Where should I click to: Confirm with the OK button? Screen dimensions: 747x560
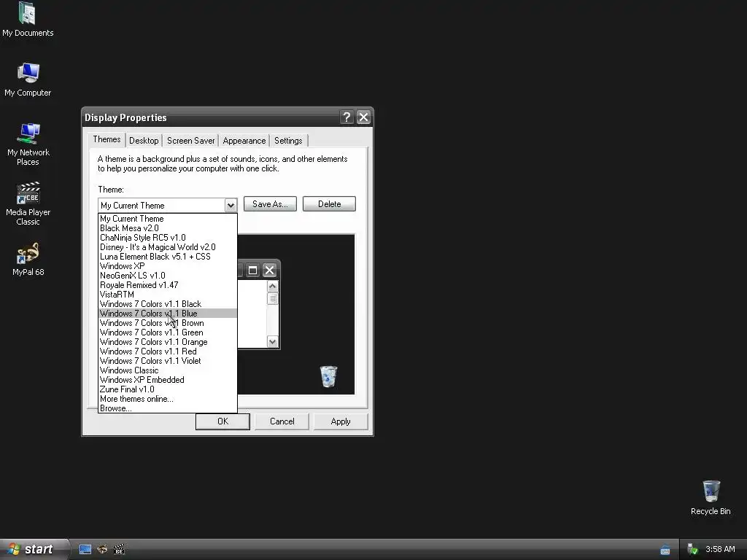(222, 421)
